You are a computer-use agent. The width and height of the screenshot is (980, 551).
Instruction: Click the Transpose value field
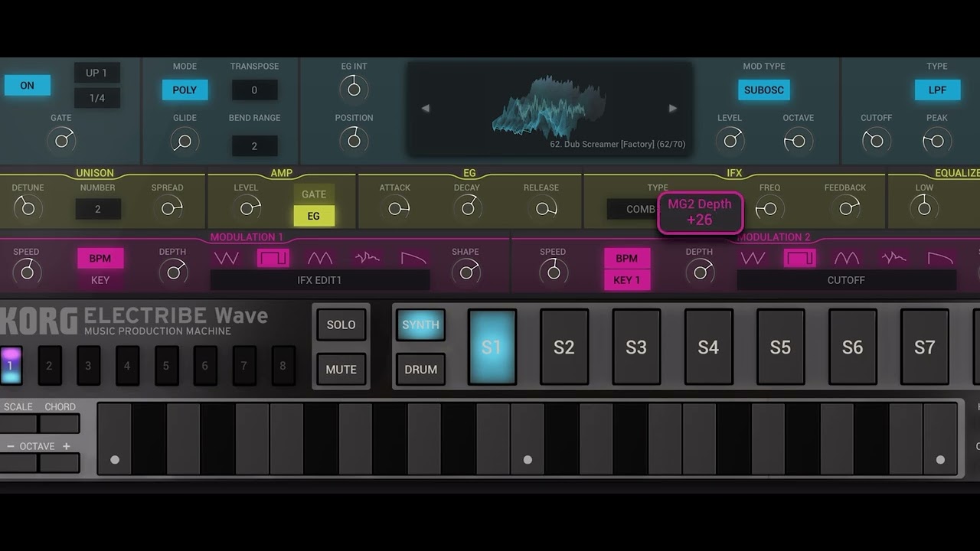click(x=254, y=90)
